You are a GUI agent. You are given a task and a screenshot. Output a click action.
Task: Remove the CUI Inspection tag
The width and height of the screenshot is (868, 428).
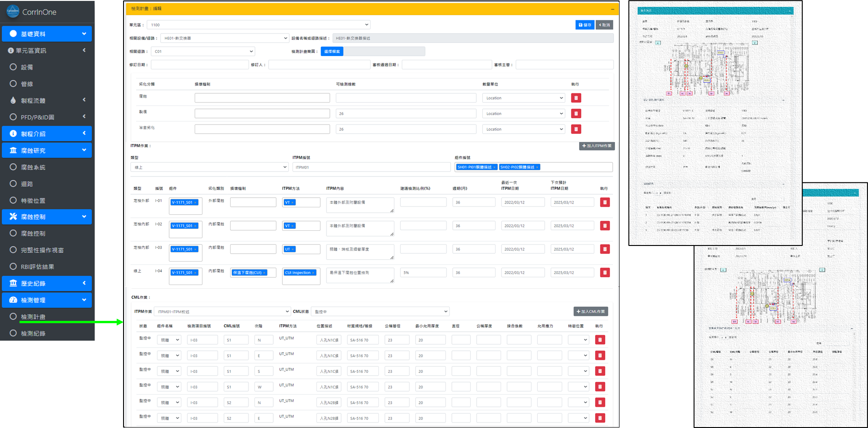pyautogui.click(x=313, y=273)
